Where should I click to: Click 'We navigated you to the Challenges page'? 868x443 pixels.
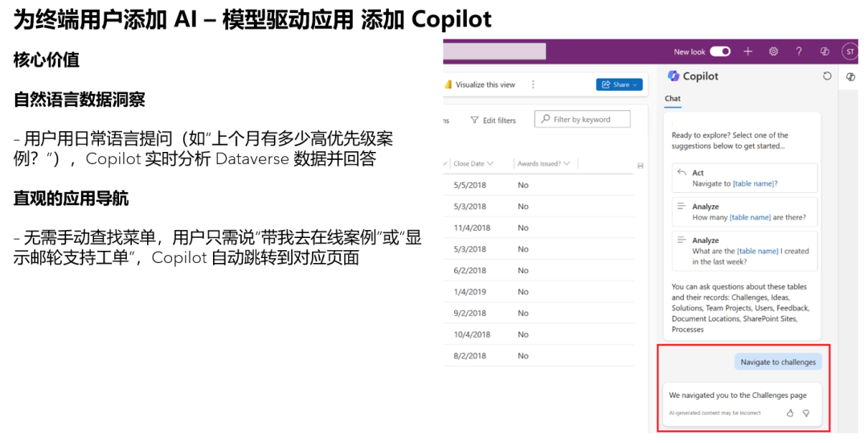738,396
